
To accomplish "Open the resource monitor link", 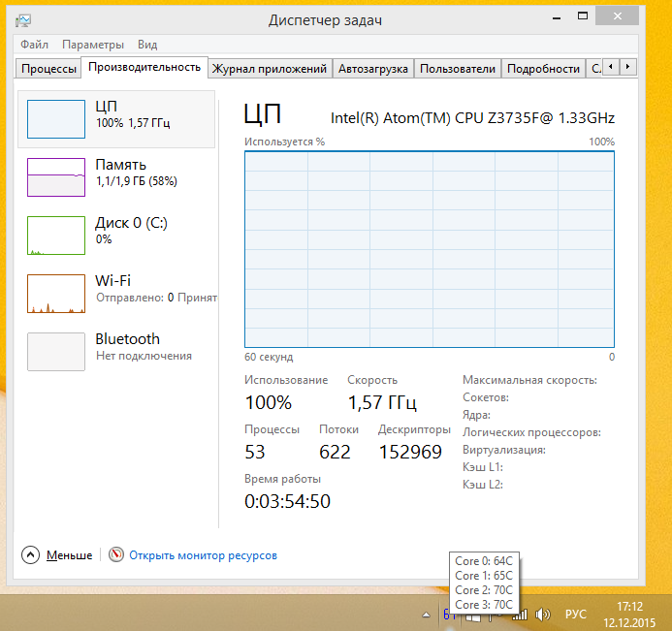I will coord(203,555).
